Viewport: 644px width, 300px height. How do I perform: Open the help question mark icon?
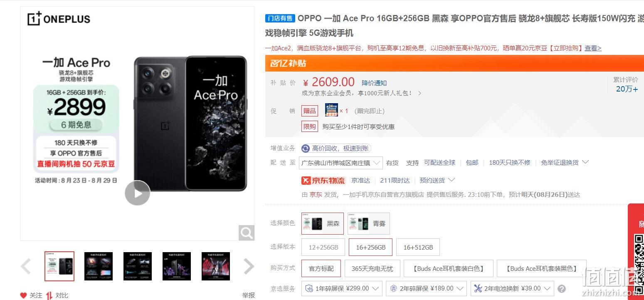[x=562, y=289]
